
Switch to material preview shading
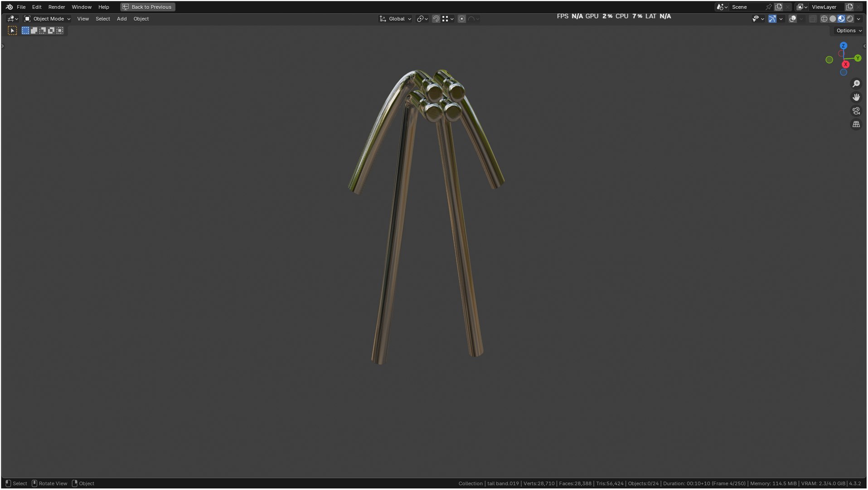tap(841, 19)
